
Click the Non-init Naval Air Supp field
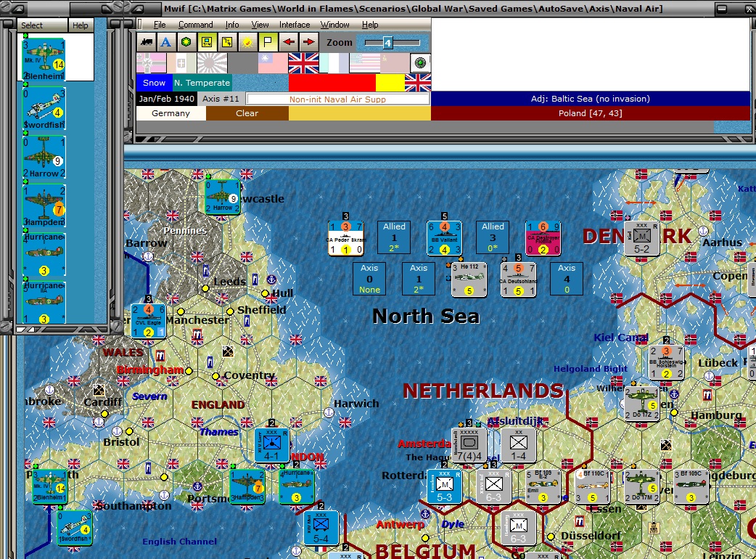click(x=337, y=99)
